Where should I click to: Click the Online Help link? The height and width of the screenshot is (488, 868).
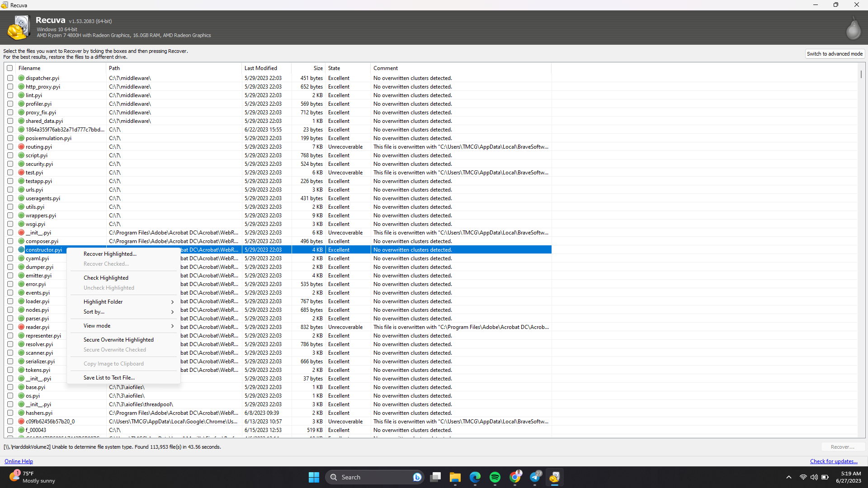(x=19, y=461)
